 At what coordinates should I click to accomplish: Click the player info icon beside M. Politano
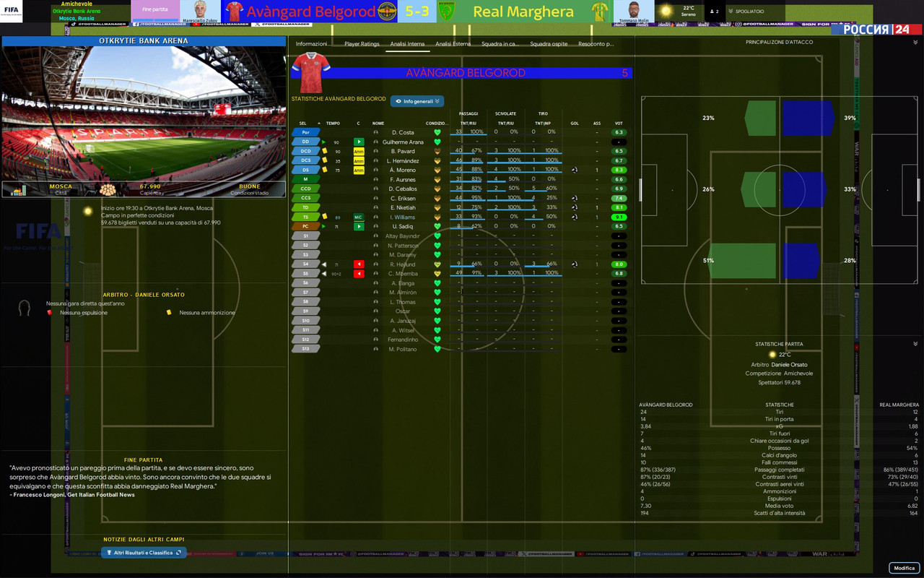point(375,349)
